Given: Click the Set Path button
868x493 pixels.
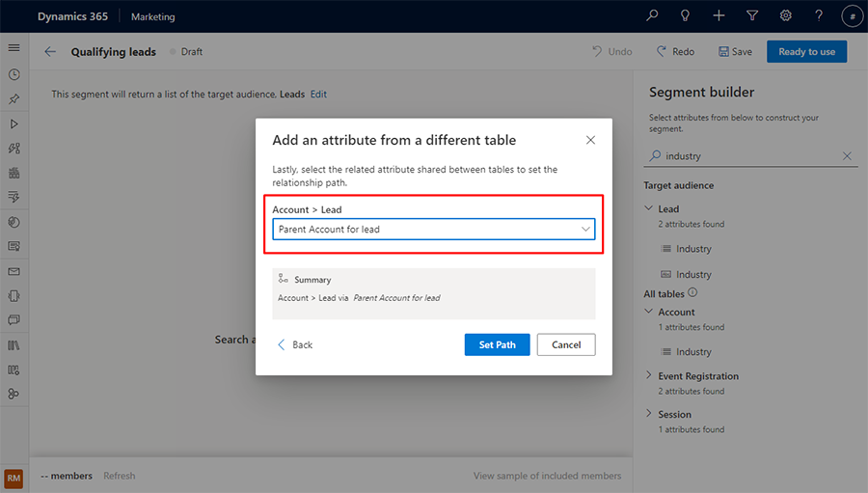Looking at the screenshot, I should [497, 344].
